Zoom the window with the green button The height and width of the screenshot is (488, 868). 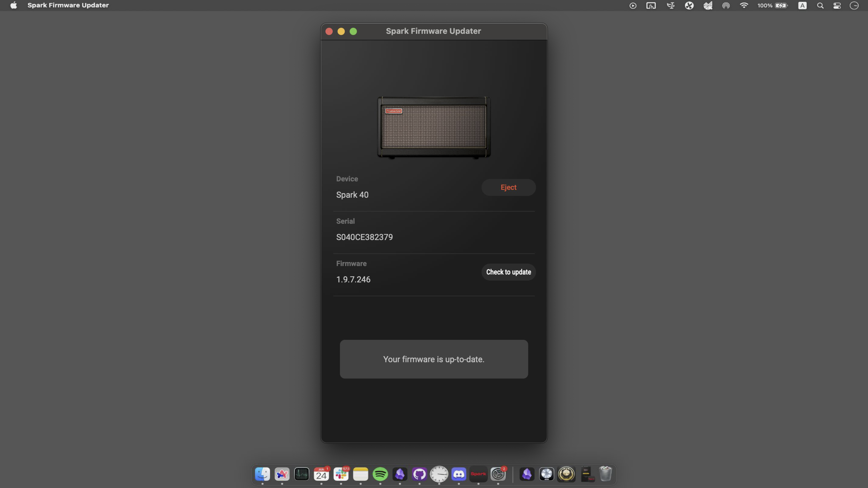point(353,31)
